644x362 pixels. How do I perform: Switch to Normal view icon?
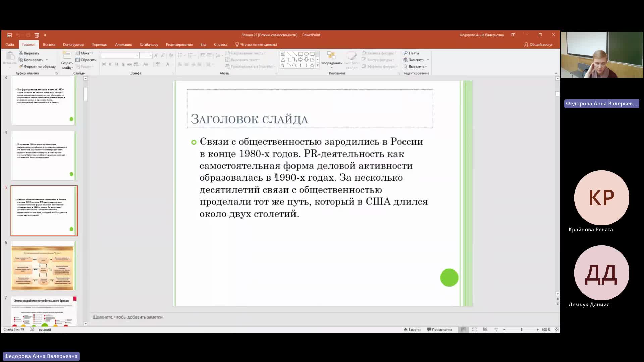pos(463,330)
